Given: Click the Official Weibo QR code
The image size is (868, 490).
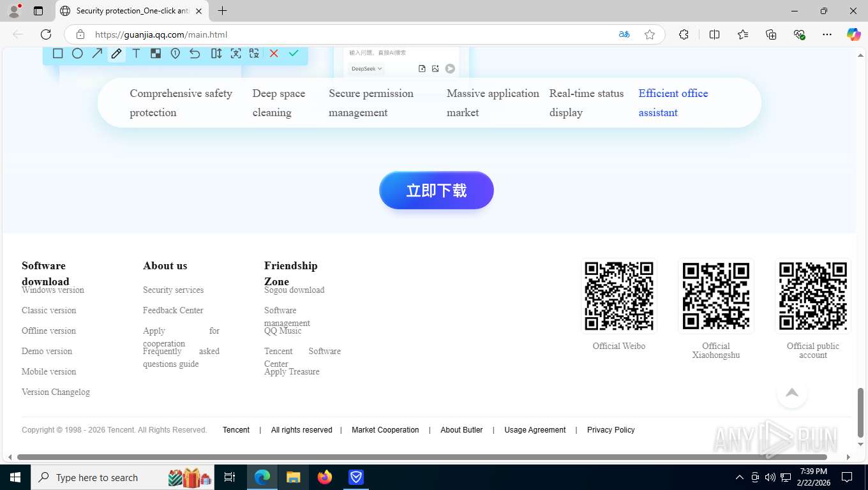Looking at the screenshot, I should coord(619,296).
